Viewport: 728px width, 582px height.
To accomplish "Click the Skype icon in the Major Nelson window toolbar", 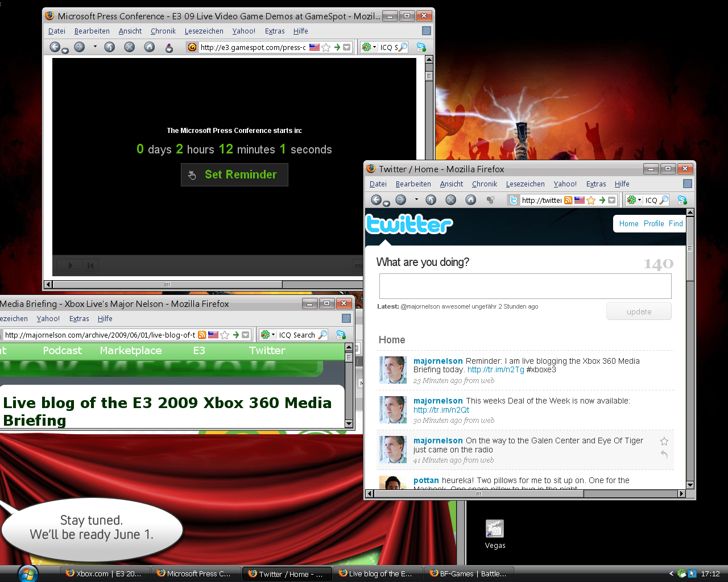I will [341, 335].
